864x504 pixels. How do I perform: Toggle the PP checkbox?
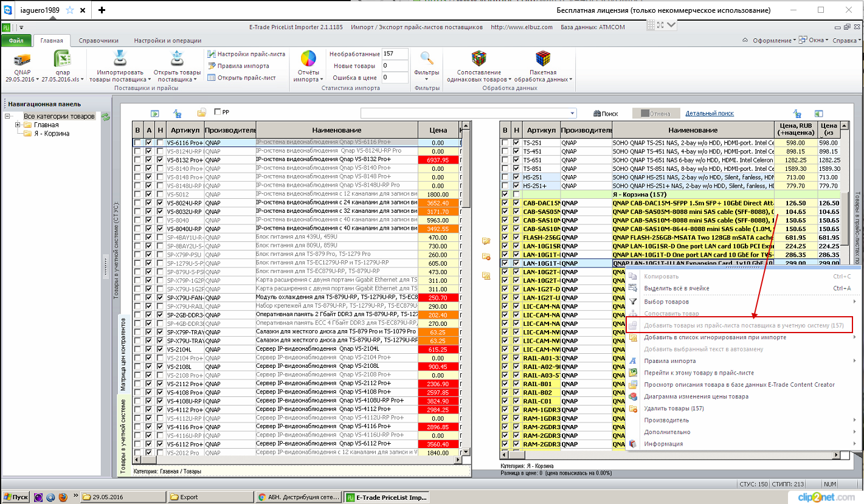[x=218, y=112]
